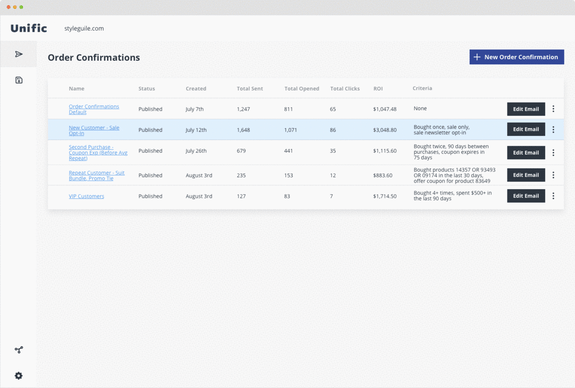Click the 235 total sent value
Viewport: 575px width, 388px height.
[241, 175]
